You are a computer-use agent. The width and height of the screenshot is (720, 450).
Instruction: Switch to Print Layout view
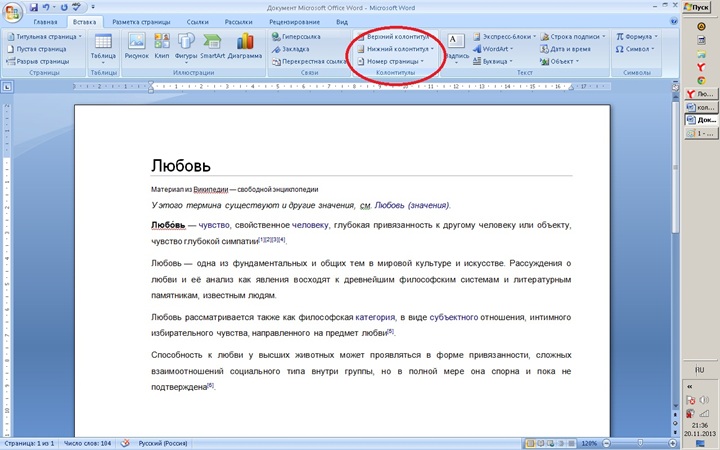(530, 444)
